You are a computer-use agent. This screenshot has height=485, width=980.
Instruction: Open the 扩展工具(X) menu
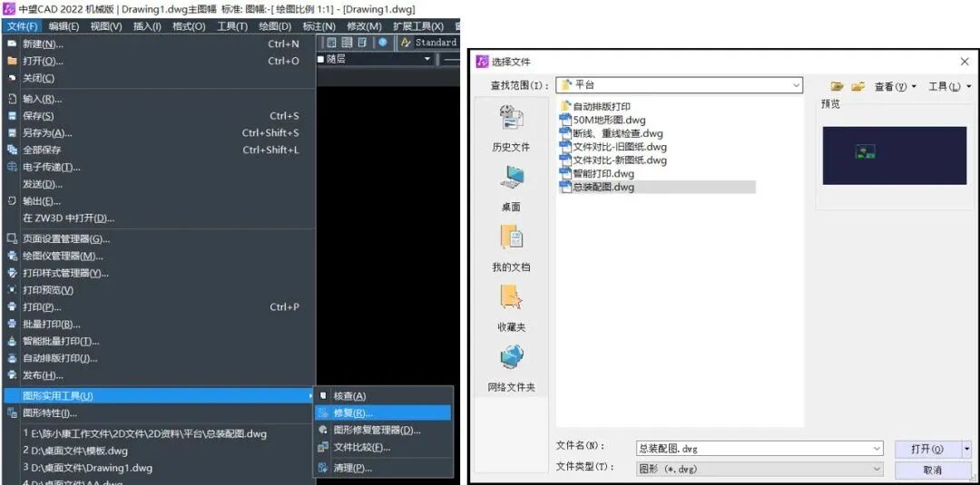pyautogui.click(x=417, y=25)
